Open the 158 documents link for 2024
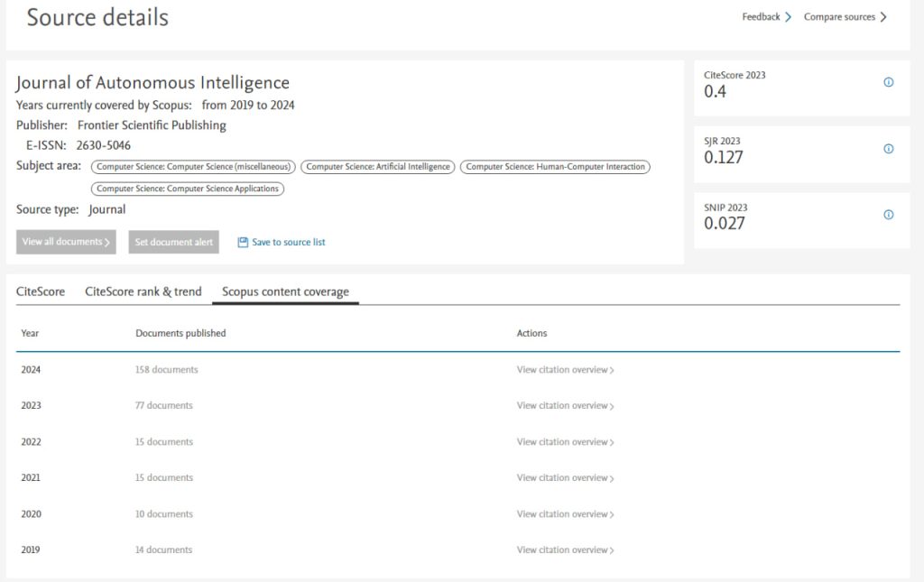 (x=167, y=370)
